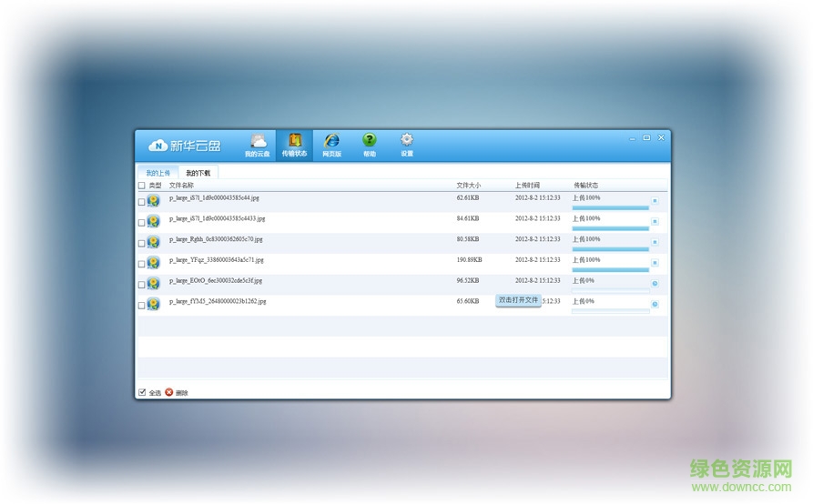Switch to the 我的上传 tab

pos(158,172)
